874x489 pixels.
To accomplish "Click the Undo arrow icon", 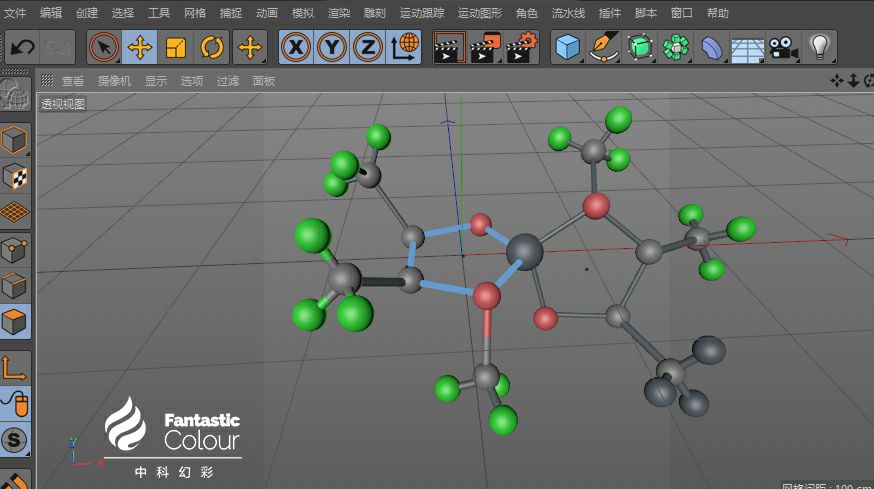I will (x=22, y=47).
